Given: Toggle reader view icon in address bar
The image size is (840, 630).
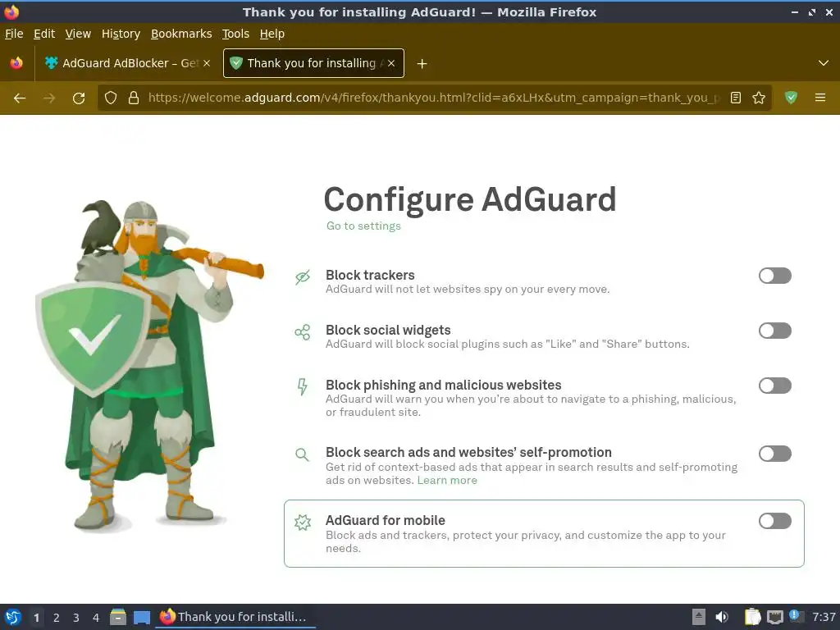Looking at the screenshot, I should click(736, 98).
